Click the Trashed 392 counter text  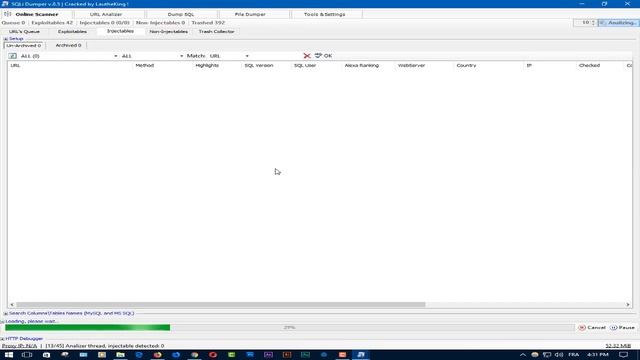click(x=208, y=23)
